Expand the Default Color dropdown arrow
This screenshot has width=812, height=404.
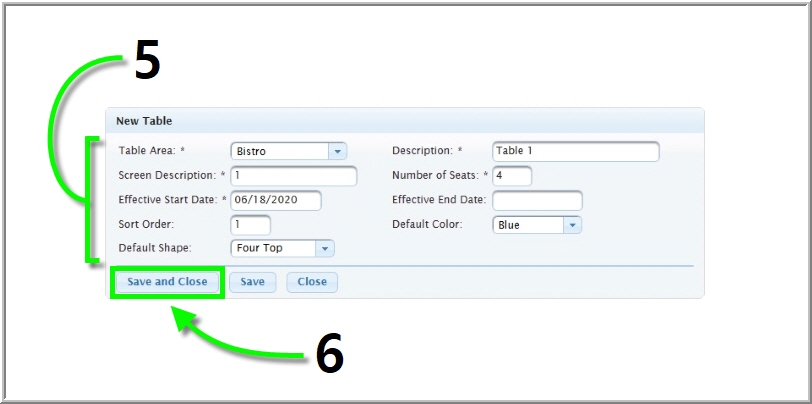point(572,225)
